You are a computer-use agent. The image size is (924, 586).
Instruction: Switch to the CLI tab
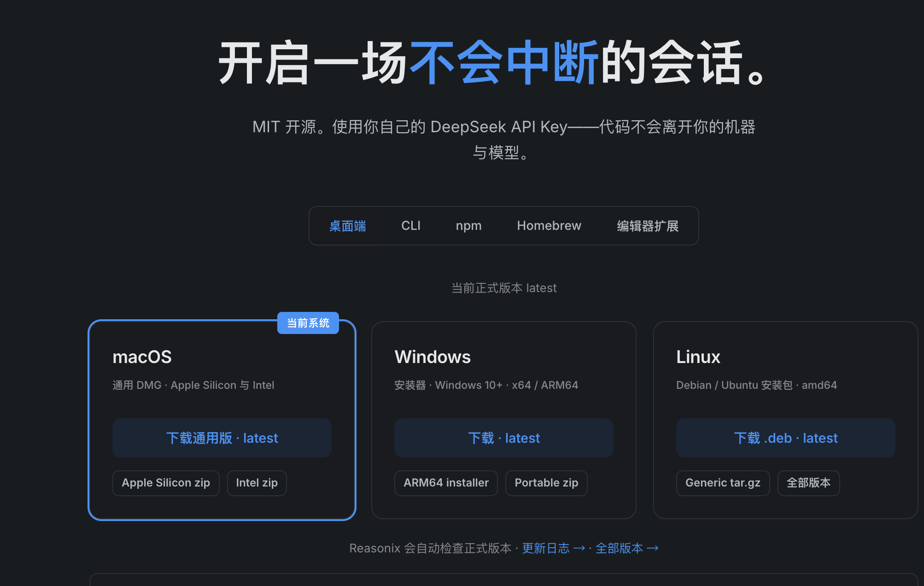point(411,226)
